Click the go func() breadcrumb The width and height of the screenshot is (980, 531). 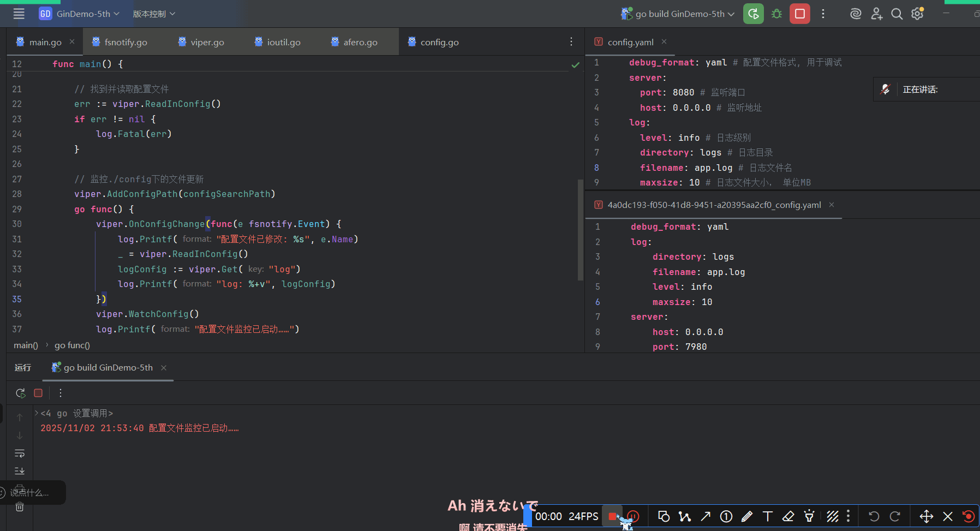[x=72, y=345]
